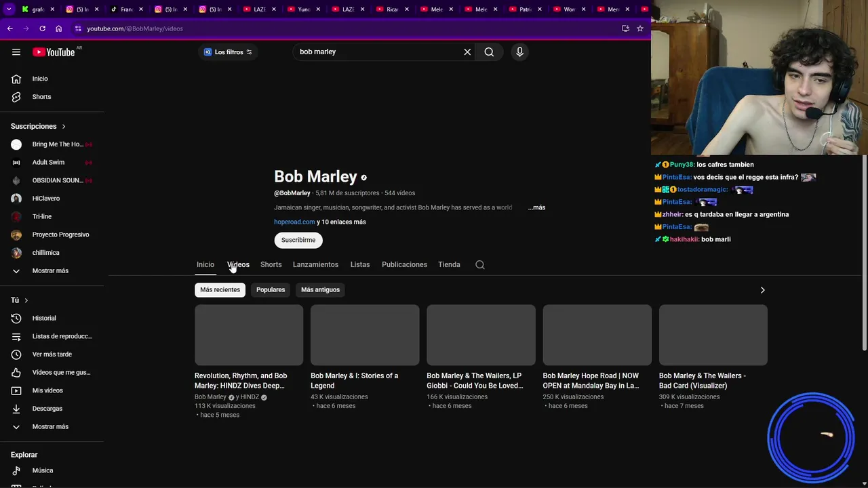Select Populares filter chip
Image resolution: width=868 pixels, height=488 pixels.
pyautogui.click(x=271, y=290)
